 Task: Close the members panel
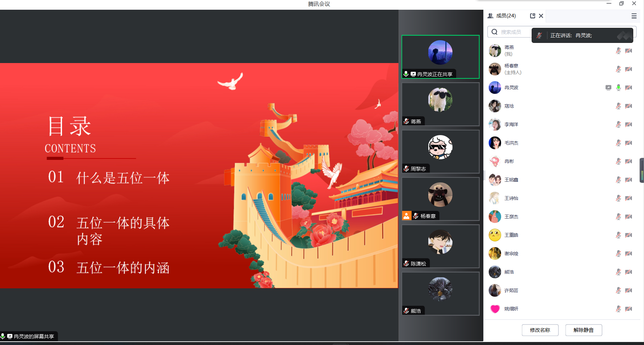pos(541,16)
